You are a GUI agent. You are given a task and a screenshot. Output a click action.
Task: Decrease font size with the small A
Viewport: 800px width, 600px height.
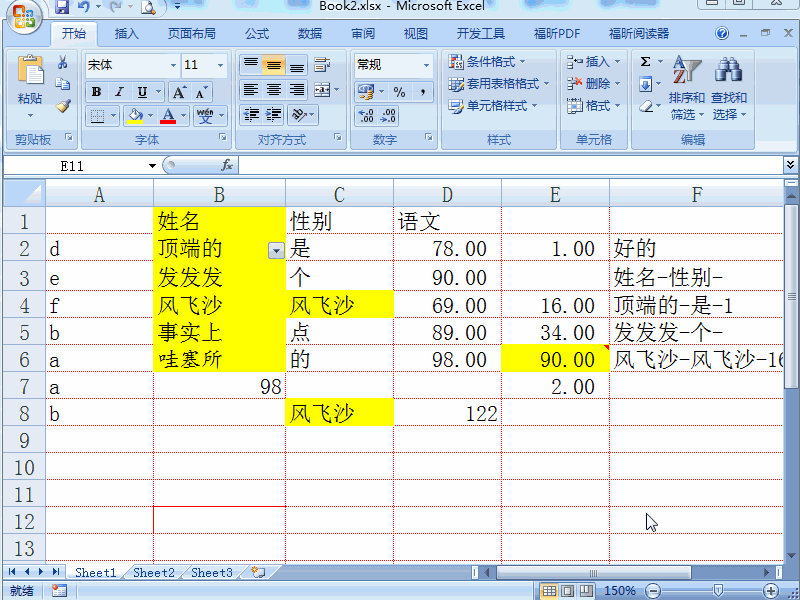click(201, 92)
